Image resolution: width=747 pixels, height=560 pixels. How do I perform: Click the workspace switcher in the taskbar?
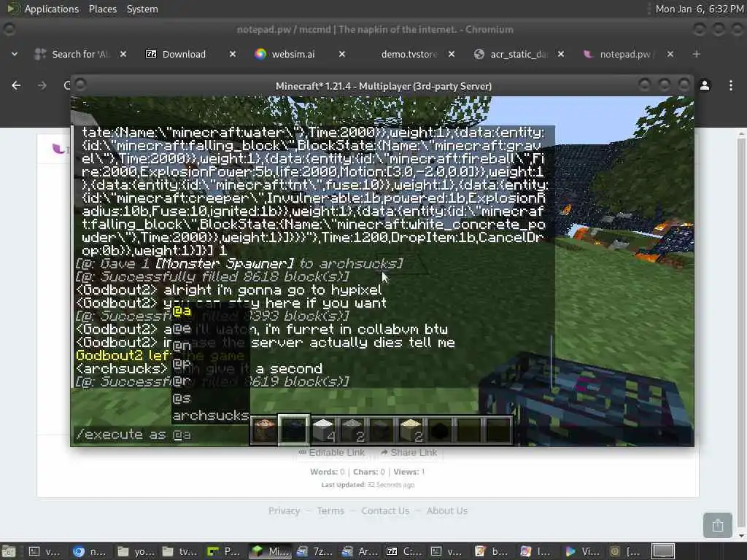(x=663, y=551)
